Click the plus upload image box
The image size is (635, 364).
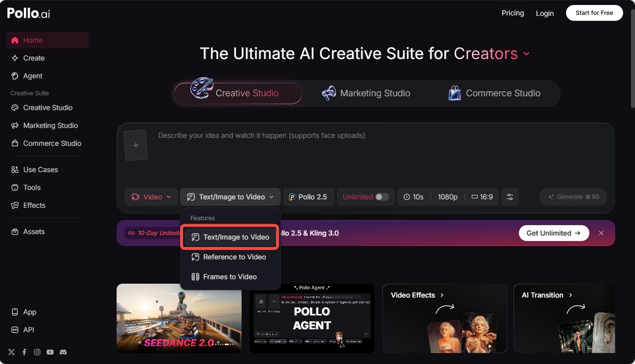[x=136, y=145]
